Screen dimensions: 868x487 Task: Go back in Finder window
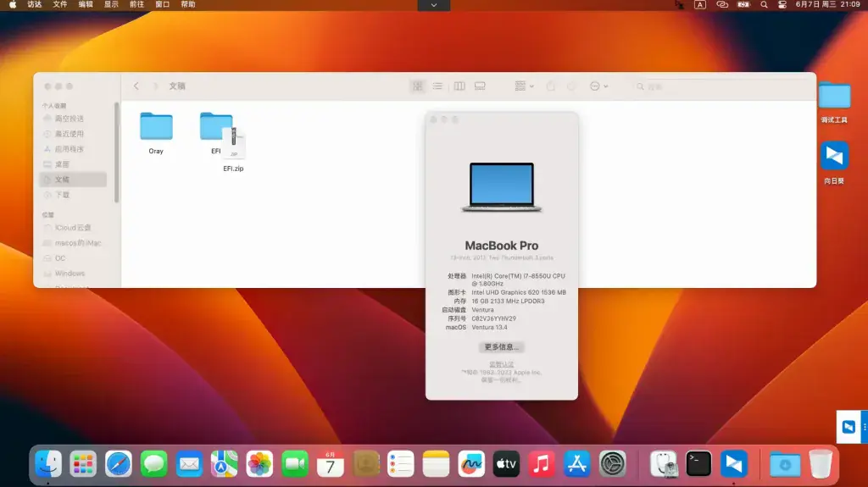[x=136, y=86]
